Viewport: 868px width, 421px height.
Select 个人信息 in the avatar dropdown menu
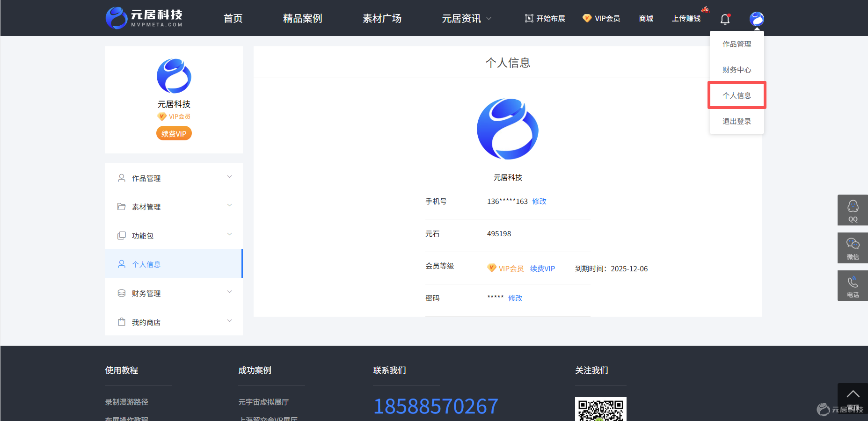click(x=737, y=95)
